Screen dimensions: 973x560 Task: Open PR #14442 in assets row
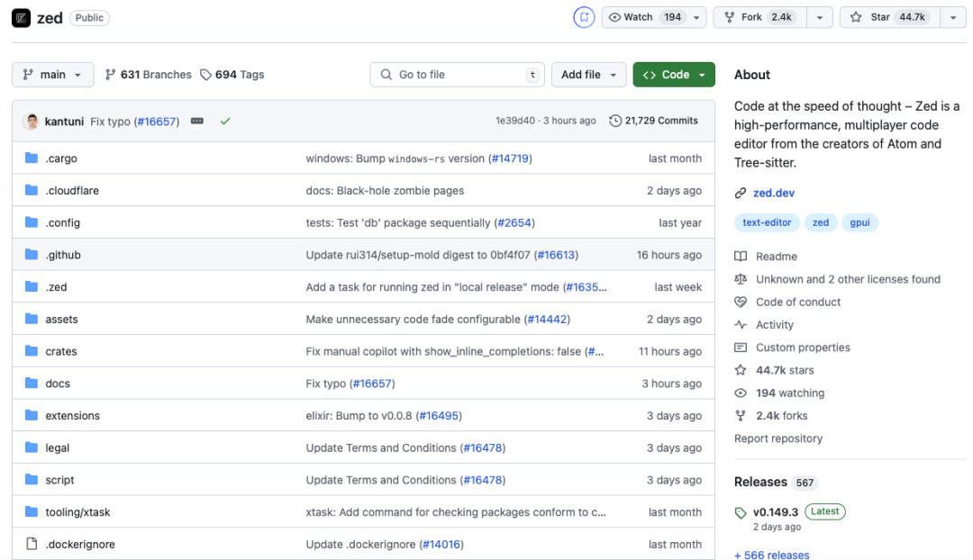click(547, 320)
